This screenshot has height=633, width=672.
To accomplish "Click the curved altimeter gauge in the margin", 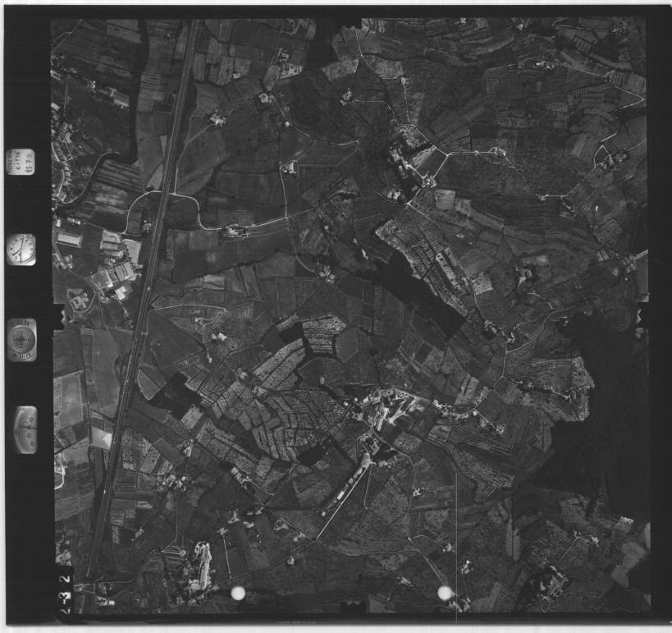I will 25,430.
